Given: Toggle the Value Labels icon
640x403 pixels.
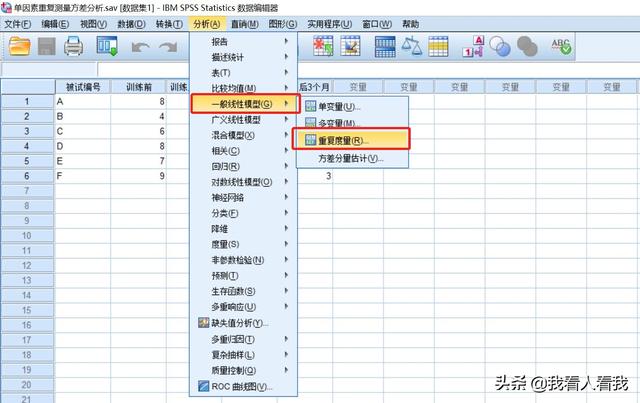Looking at the screenshot, I should [x=473, y=46].
